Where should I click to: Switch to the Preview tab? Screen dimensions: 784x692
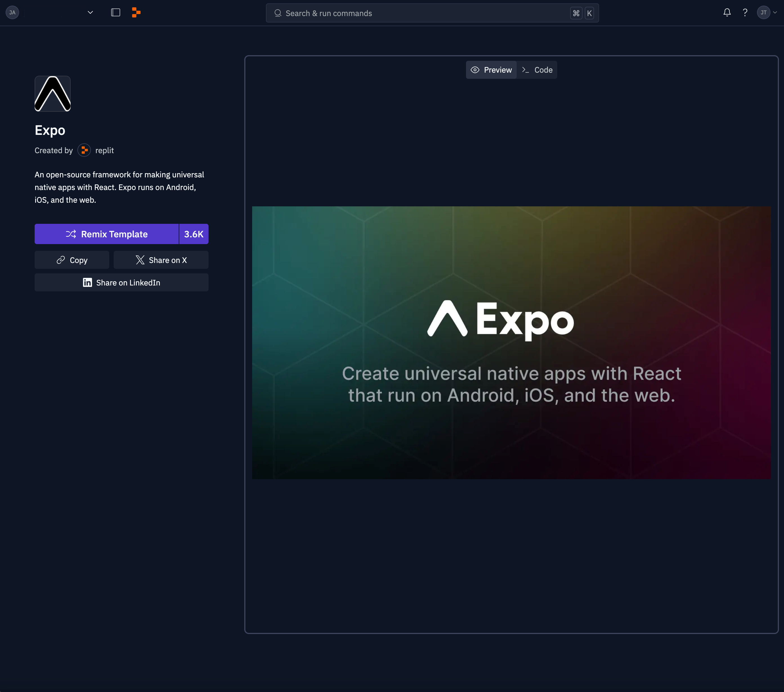pos(491,70)
